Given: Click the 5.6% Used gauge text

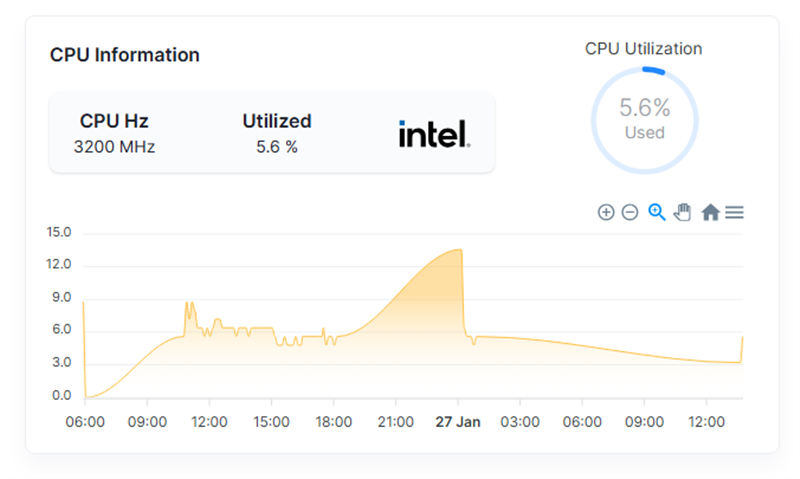Looking at the screenshot, I should (644, 118).
